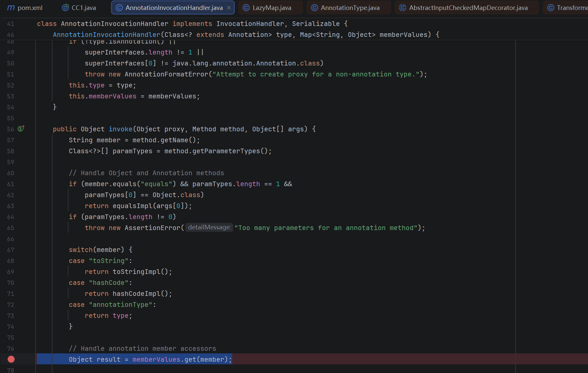
Task: Open the pom.xml tab
Action: click(30, 8)
